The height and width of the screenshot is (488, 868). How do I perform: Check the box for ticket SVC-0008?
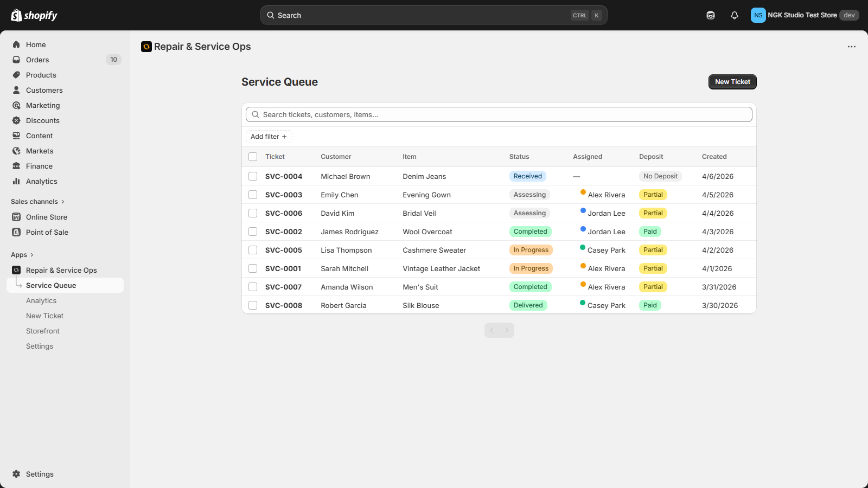[253, 305]
